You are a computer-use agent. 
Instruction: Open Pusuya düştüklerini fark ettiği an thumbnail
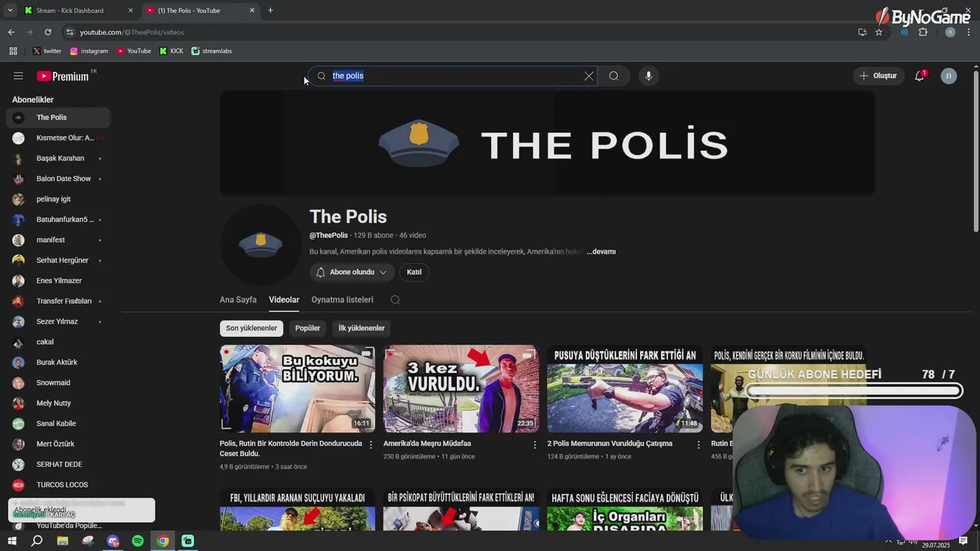[625, 389]
